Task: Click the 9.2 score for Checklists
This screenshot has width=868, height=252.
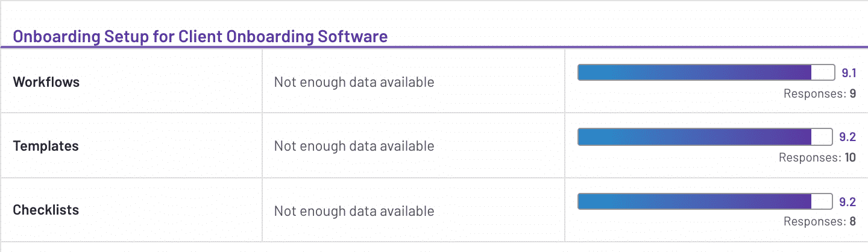Action: (848, 202)
